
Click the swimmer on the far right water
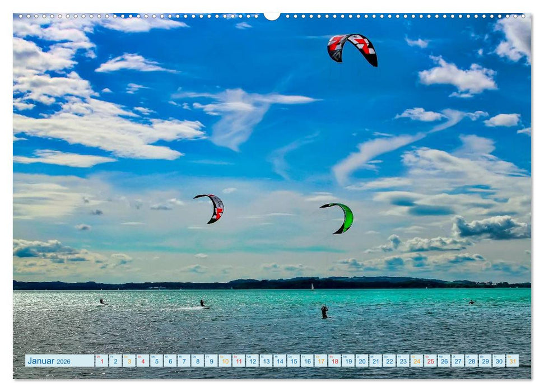(x=472, y=304)
